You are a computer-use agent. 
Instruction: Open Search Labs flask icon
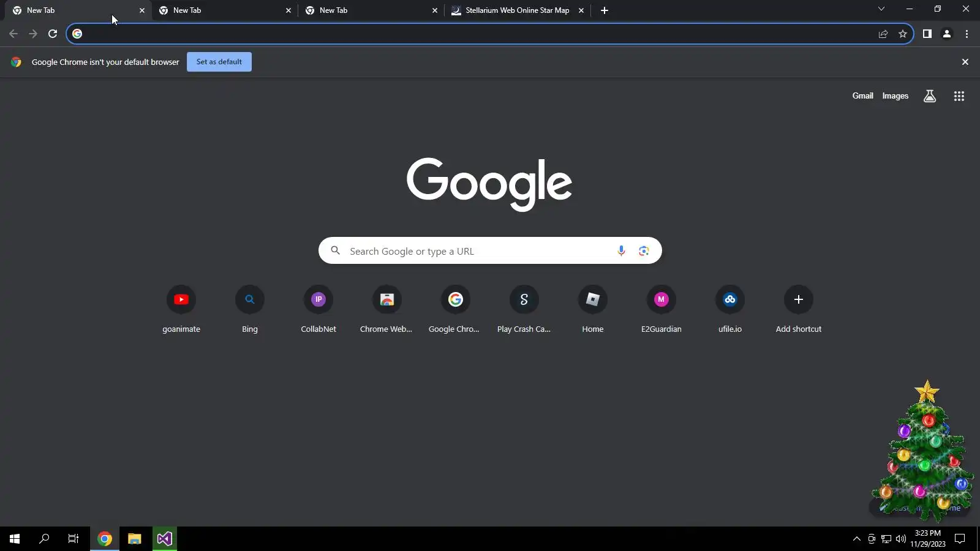click(x=930, y=96)
